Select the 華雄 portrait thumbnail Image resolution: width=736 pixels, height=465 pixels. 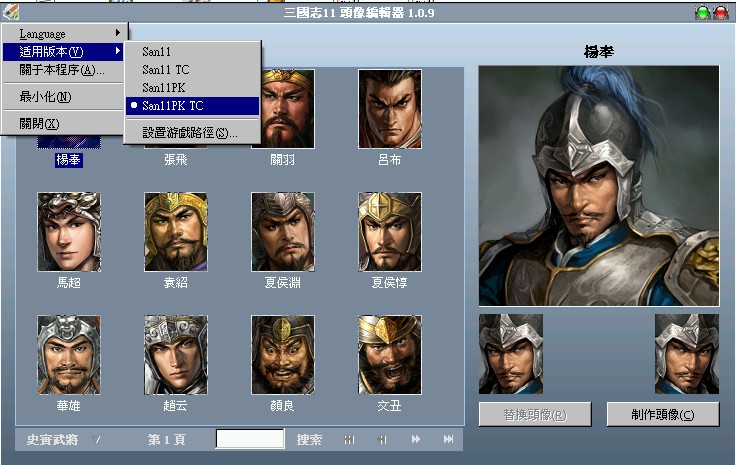click(x=69, y=355)
